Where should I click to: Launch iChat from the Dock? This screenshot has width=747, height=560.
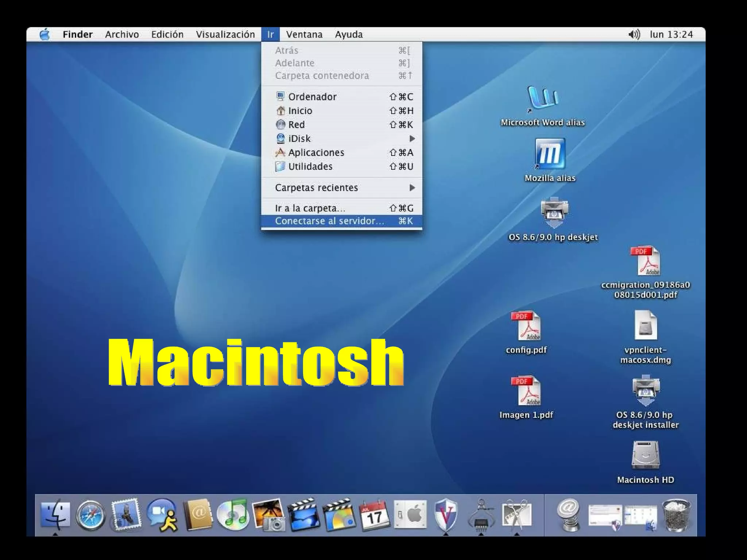coord(162,515)
